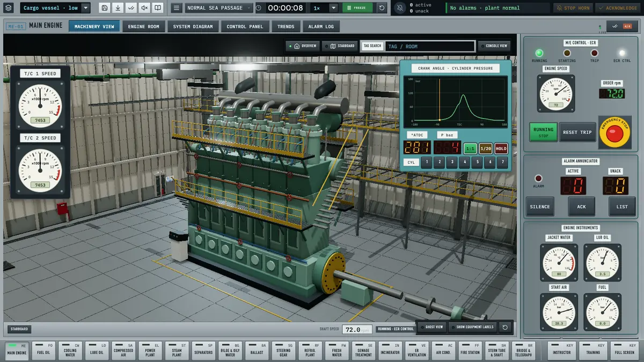Select the 1/20 pressure scale button
644x362 pixels.
(x=486, y=149)
